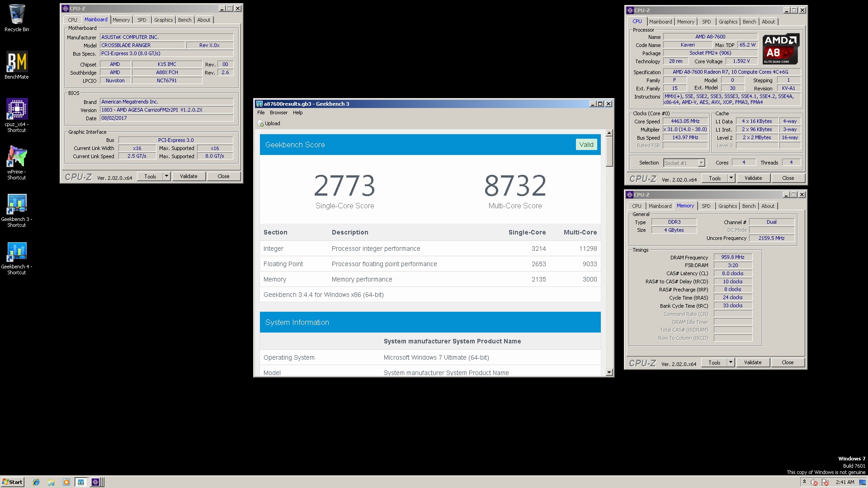Open the About tab in Memory CPU-Z
This screenshot has height=488, width=868.
click(x=768, y=206)
